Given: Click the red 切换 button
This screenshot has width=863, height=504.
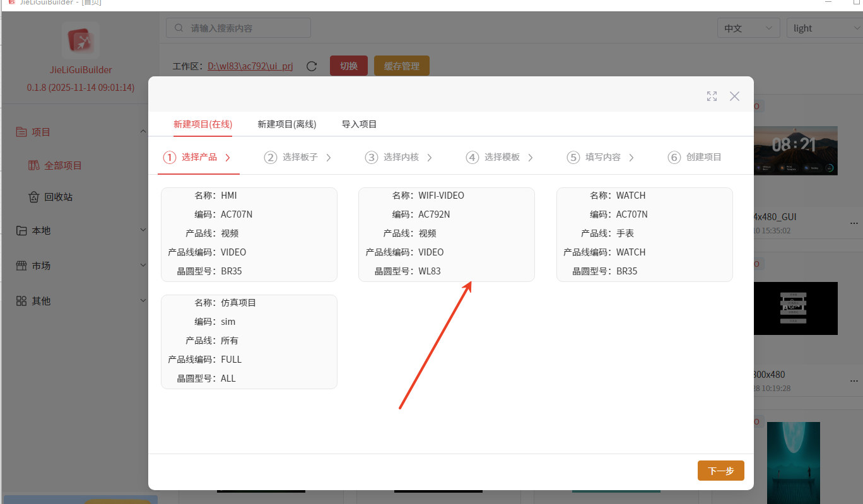Looking at the screenshot, I should tap(349, 66).
